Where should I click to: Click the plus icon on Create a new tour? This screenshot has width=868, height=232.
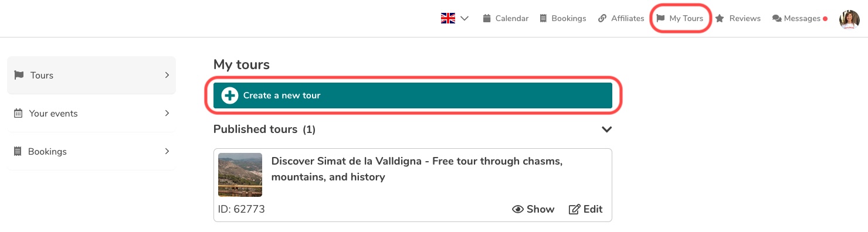[230, 95]
